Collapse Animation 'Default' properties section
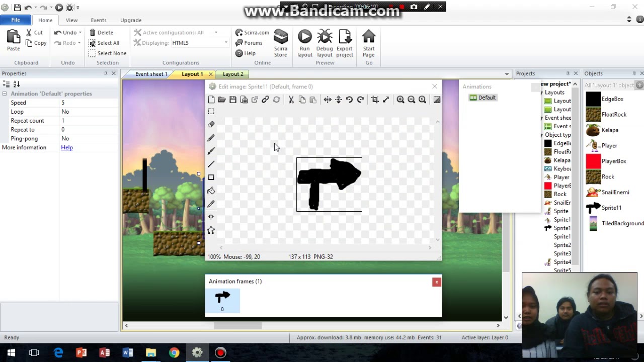Viewport: 644px width, 362px height. click(x=5, y=94)
